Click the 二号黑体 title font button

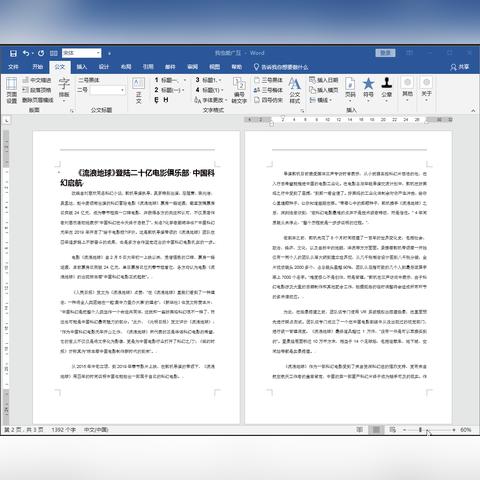click(x=89, y=80)
